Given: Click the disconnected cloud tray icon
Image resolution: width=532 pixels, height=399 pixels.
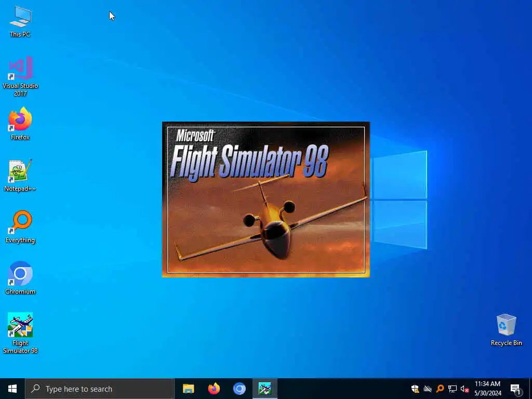Looking at the screenshot, I should coord(428,389).
